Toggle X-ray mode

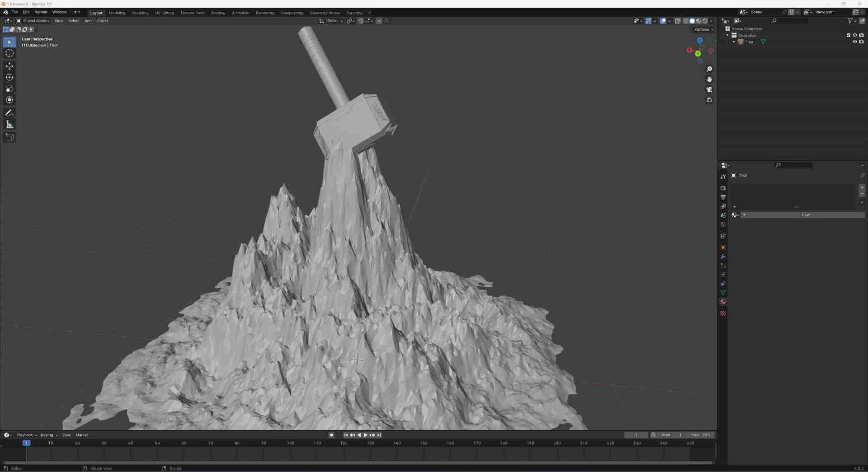tap(678, 21)
